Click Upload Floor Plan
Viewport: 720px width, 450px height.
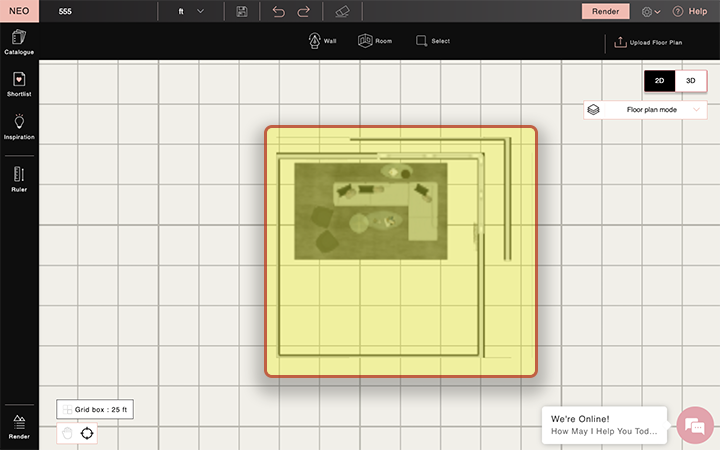(x=649, y=42)
